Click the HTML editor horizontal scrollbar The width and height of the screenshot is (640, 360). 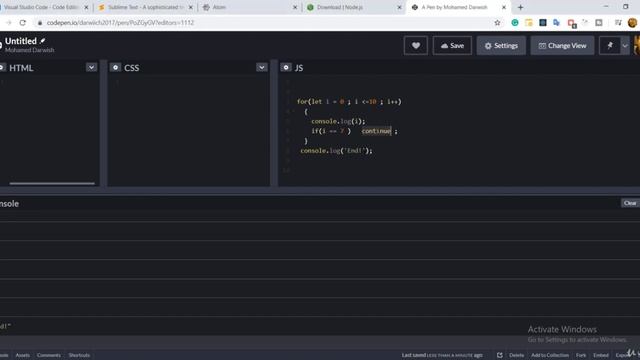coord(52,184)
